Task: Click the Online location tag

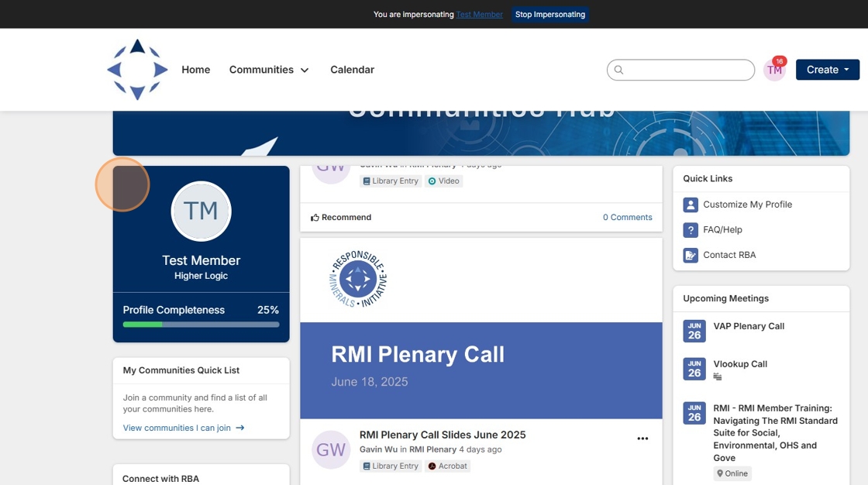Action: pyautogui.click(x=732, y=473)
